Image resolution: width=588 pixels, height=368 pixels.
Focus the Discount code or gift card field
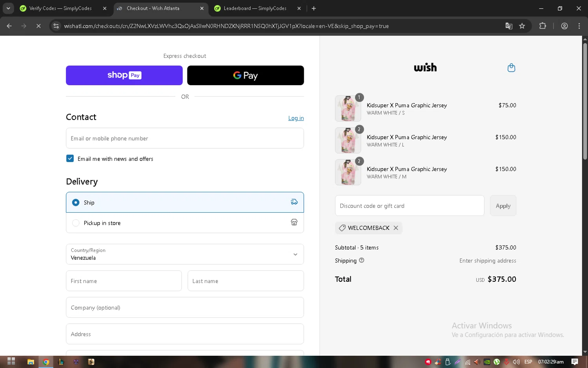[x=410, y=206]
